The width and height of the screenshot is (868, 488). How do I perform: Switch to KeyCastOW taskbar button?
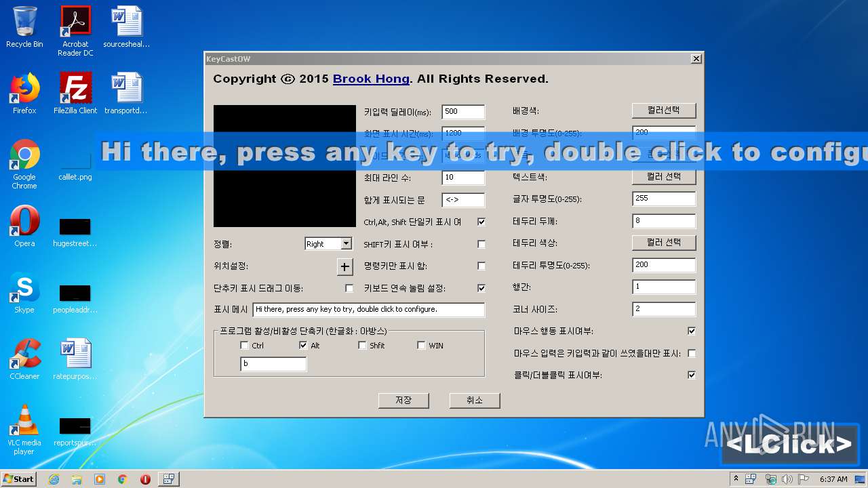click(168, 479)
